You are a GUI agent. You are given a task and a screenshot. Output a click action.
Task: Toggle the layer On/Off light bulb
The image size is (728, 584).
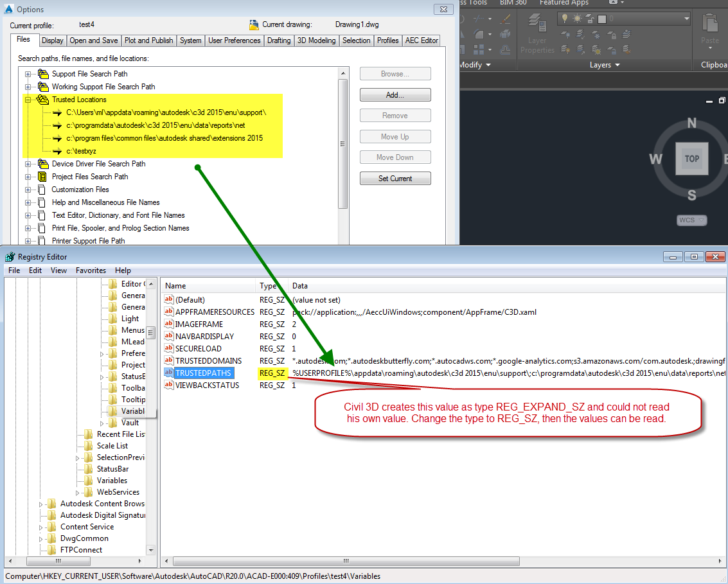click(564, 17)
